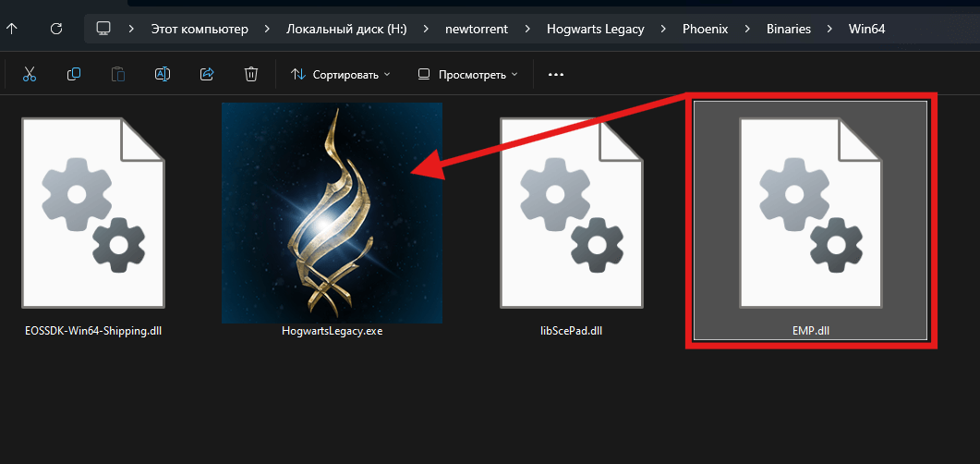Go to Hogwarts Legacy breadcrumb folder
980x464 pixels.
596,29
